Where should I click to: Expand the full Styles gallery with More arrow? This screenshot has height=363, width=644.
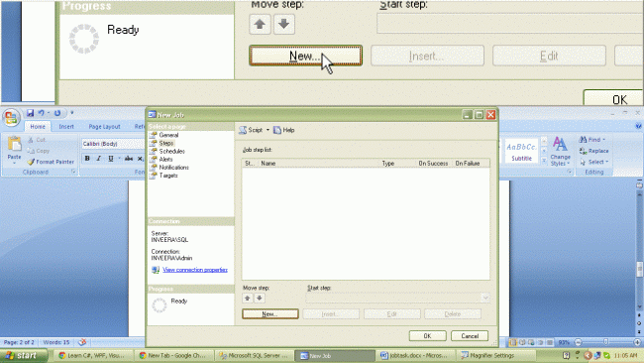(544, 161)
